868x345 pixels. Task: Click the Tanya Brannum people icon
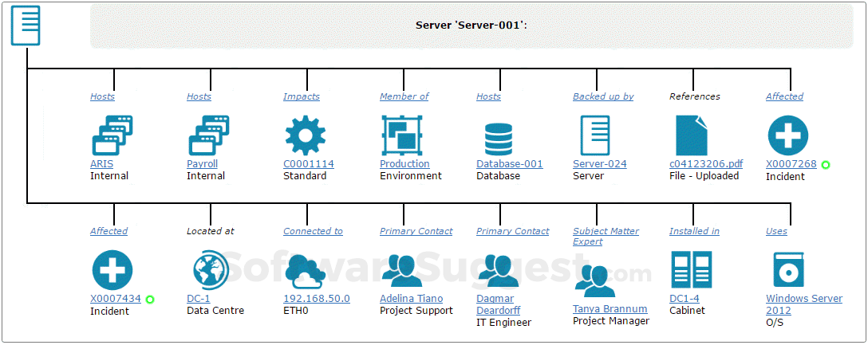point(595,281)
